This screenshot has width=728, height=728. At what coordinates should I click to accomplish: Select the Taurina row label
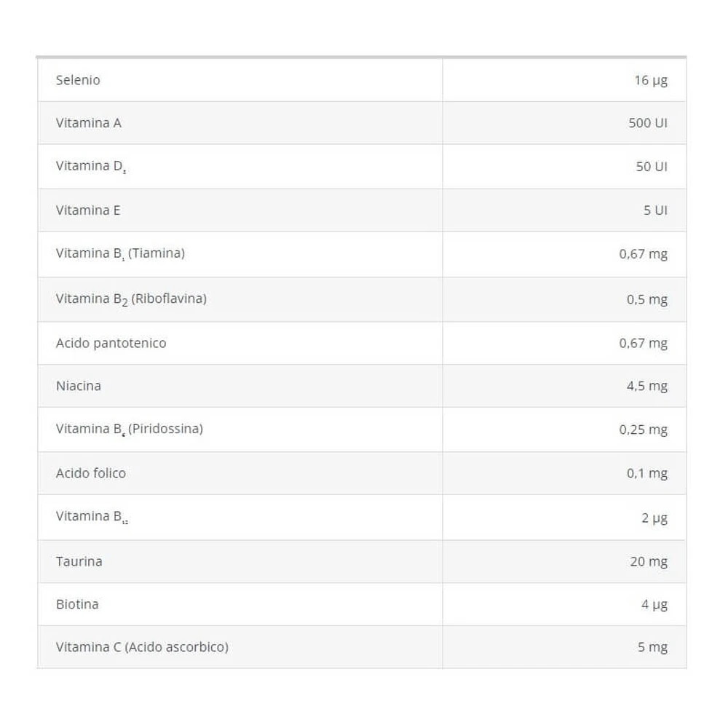(x=79, y=561)
